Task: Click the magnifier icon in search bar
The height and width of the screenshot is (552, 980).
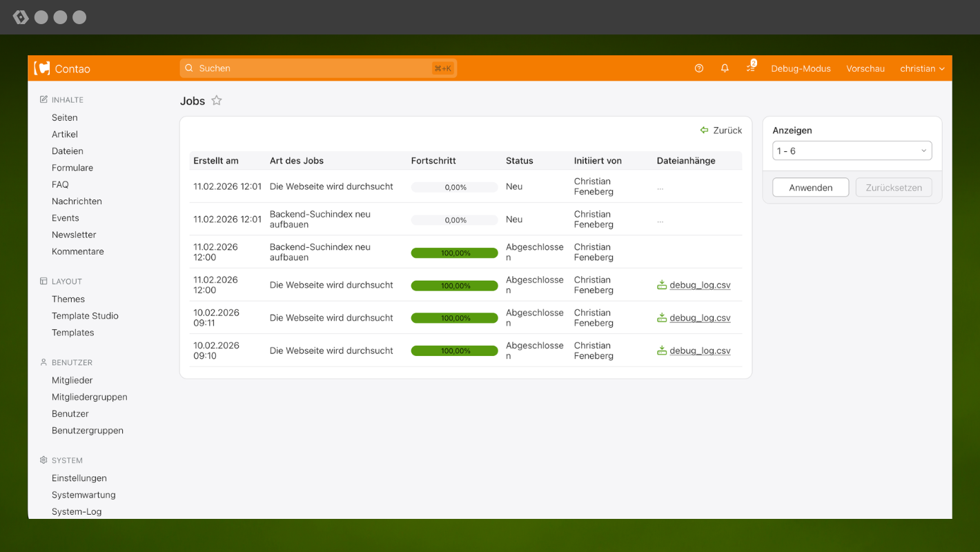Action: [x=189, y=68]
